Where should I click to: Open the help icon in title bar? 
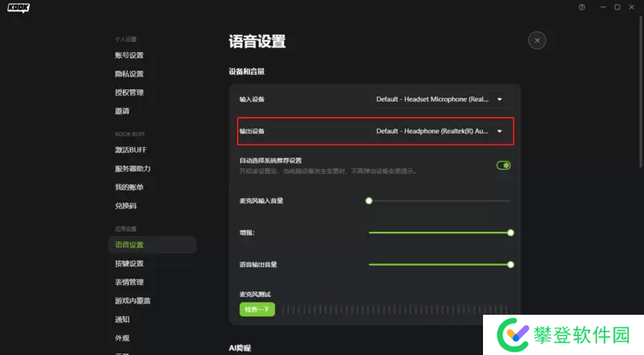click(582, 7)
